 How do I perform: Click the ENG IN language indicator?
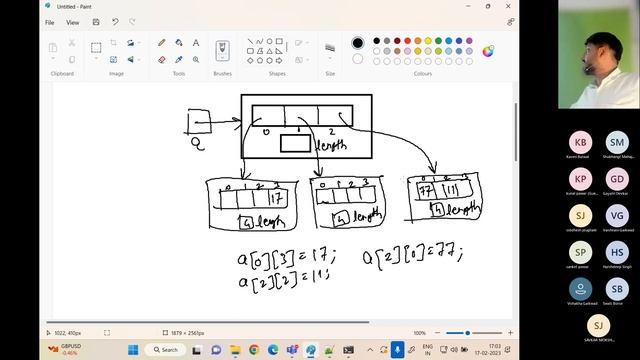tap(427, 350)
